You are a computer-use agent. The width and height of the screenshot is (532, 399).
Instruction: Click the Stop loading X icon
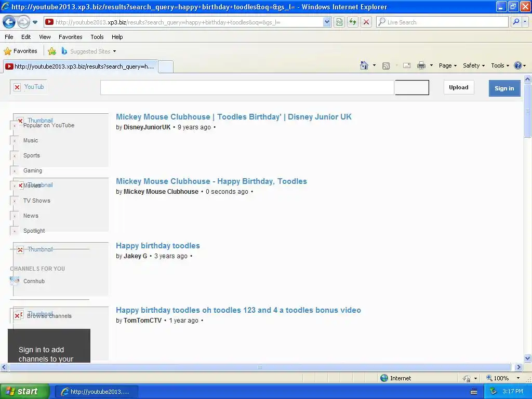pos(366,22)
